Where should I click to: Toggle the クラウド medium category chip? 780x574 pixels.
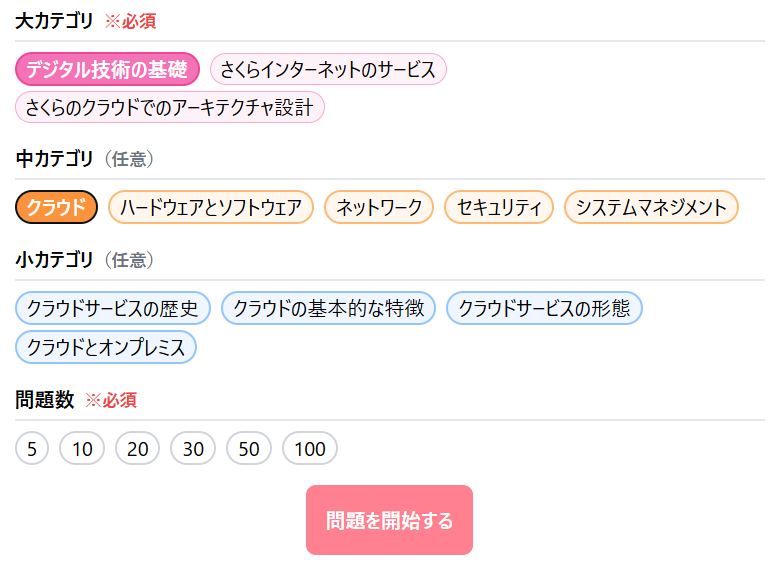click(56, 207)
